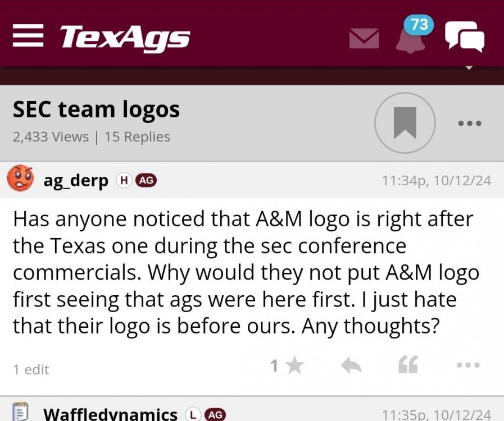Open private messages envelope icon
The width and height of the screenshot is (504, 421).
point(365,38)
